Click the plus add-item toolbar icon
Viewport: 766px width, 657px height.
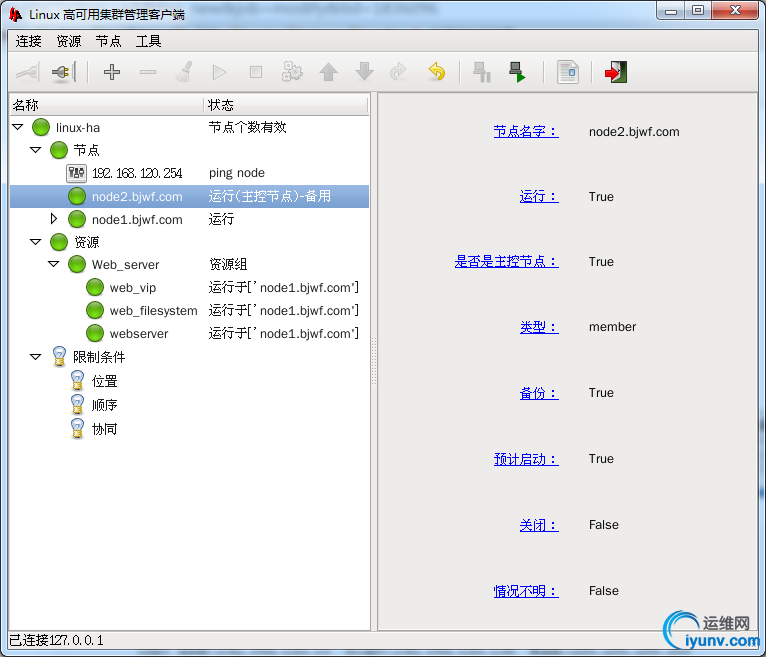tap(112, 72)
